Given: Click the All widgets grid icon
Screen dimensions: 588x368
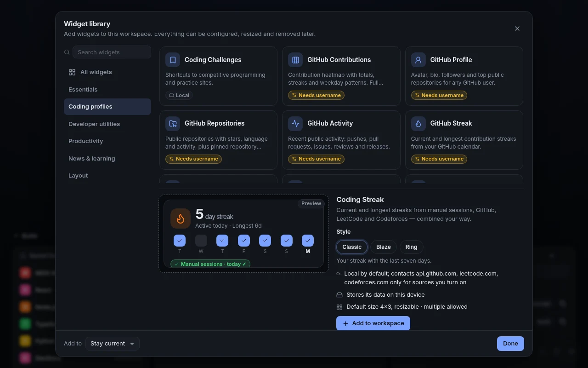Looking at the screenshot, I should point(72,72).
